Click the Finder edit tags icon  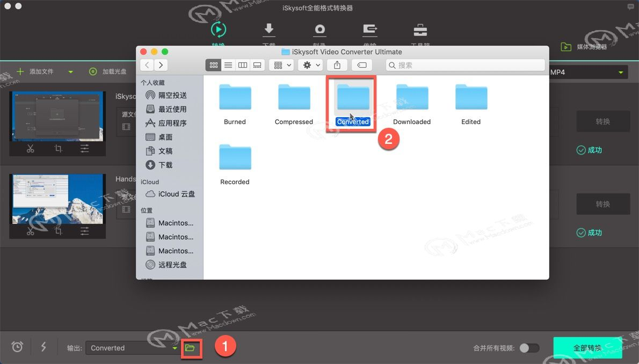pos(362,65)
